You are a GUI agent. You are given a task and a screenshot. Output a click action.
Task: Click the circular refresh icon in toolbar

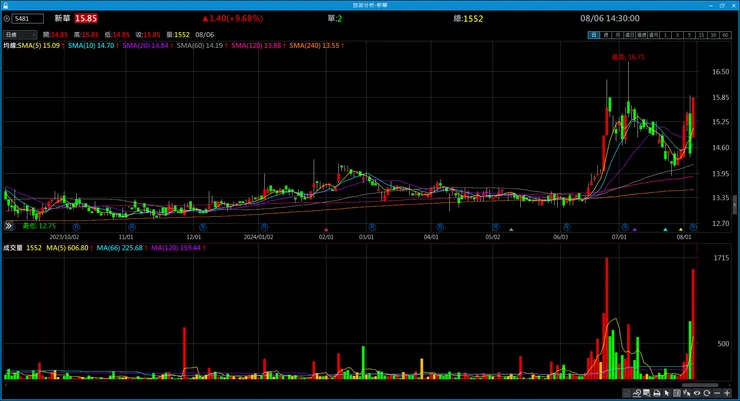coord(706,393)
